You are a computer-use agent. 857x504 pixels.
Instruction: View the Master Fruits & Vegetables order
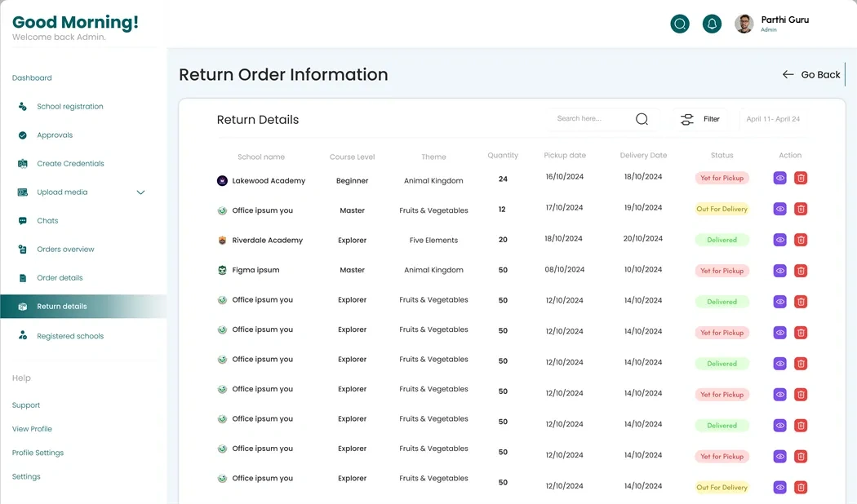(x=780, y=209)
